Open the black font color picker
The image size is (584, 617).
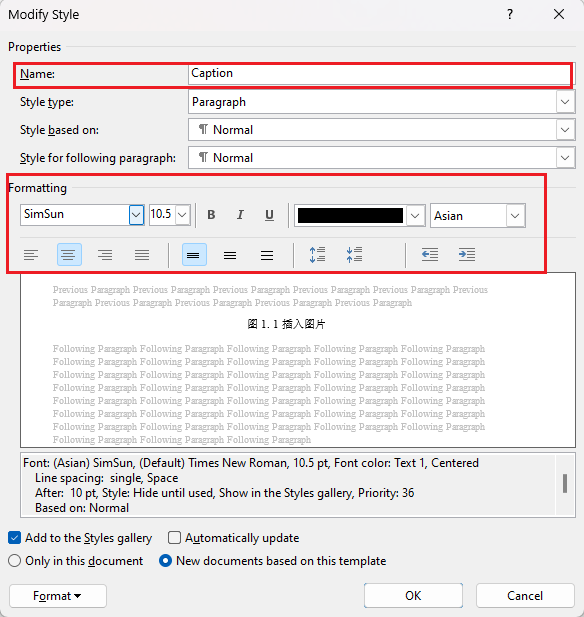tap(360, 216)
